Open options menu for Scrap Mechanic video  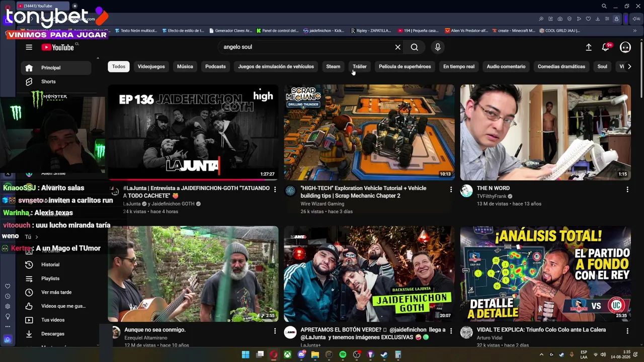[451, 190]
